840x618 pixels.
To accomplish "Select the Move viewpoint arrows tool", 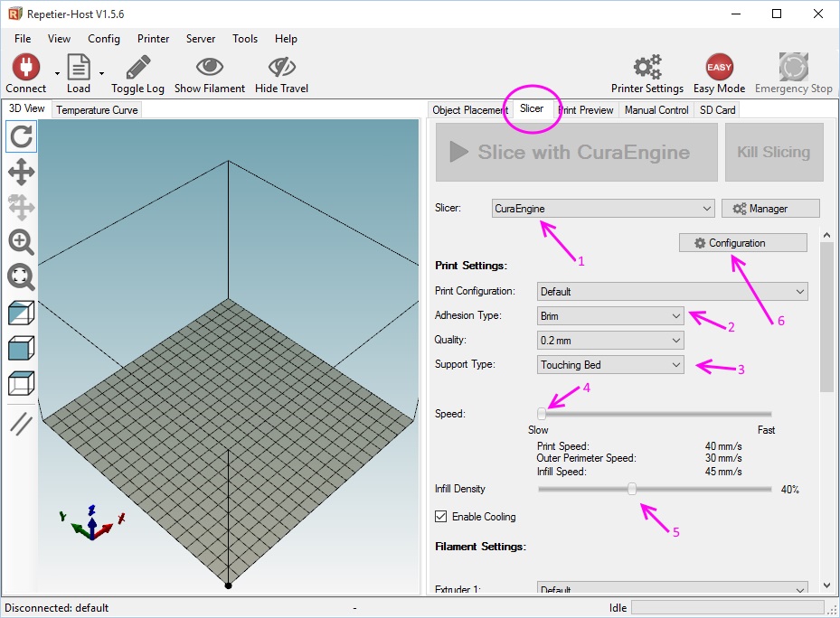I will point(22,172).
